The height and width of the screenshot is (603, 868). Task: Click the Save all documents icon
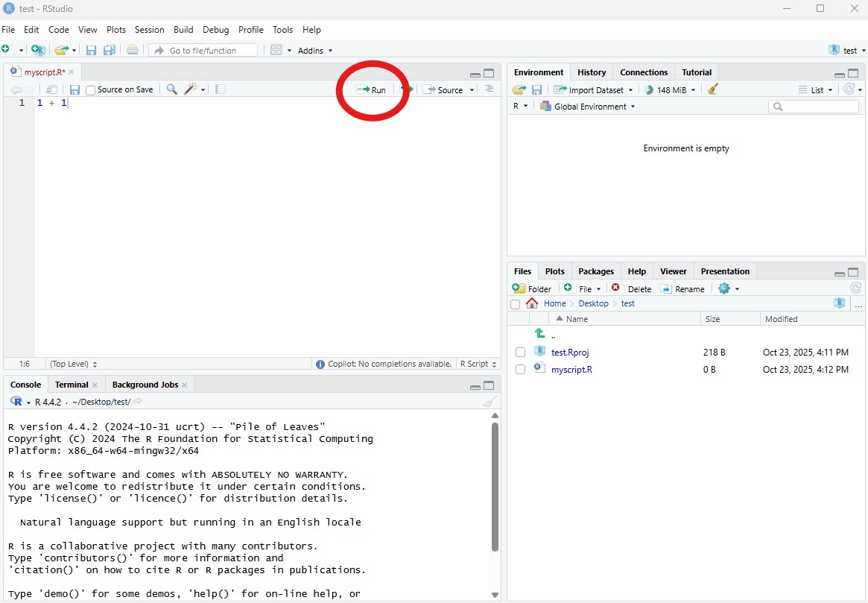pos(109,50)
